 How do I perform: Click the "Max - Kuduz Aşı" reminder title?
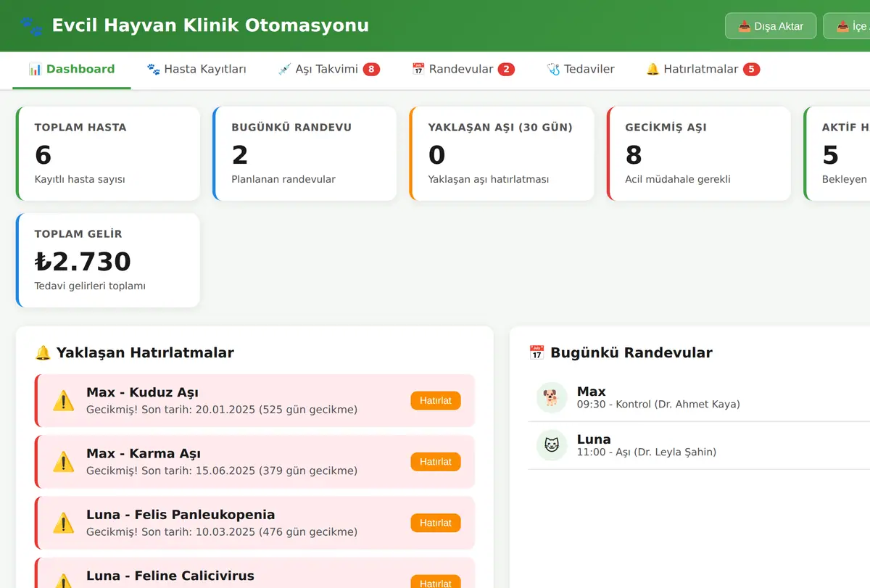[142, 393]
